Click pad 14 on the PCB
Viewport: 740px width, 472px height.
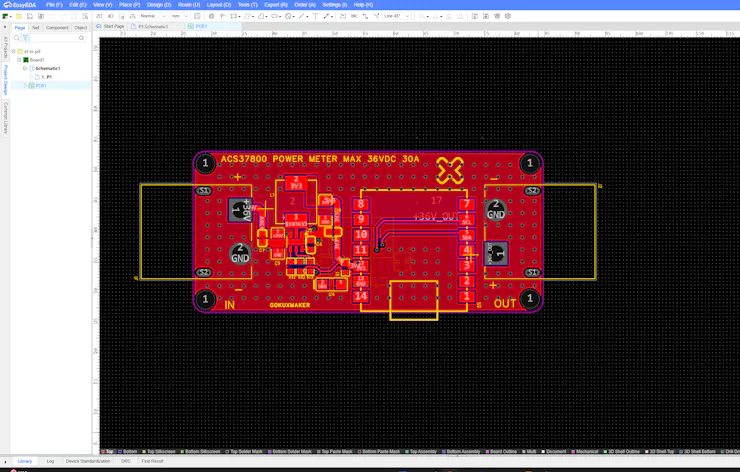click(361, 296)
